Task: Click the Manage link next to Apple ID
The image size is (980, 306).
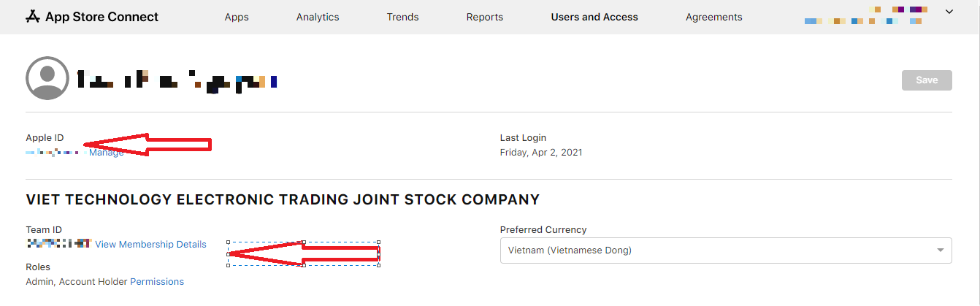Action: tap(107, 153)
